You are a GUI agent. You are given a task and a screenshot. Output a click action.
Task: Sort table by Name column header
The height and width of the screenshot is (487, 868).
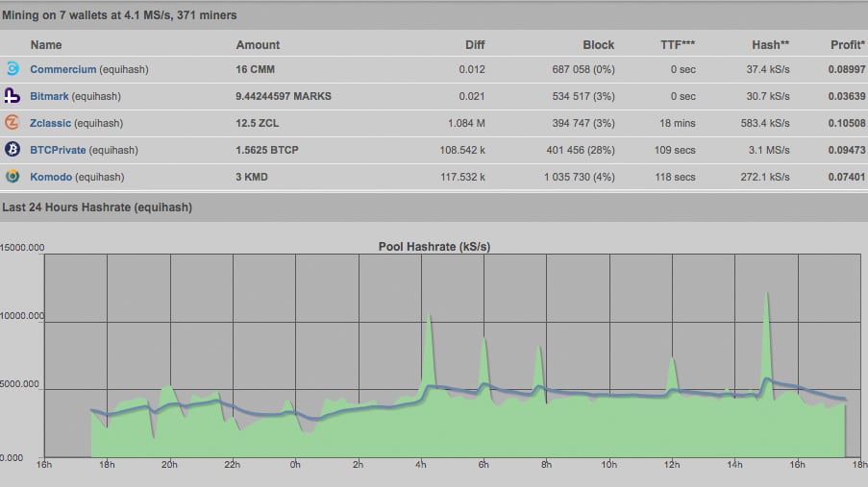(46, 44)
